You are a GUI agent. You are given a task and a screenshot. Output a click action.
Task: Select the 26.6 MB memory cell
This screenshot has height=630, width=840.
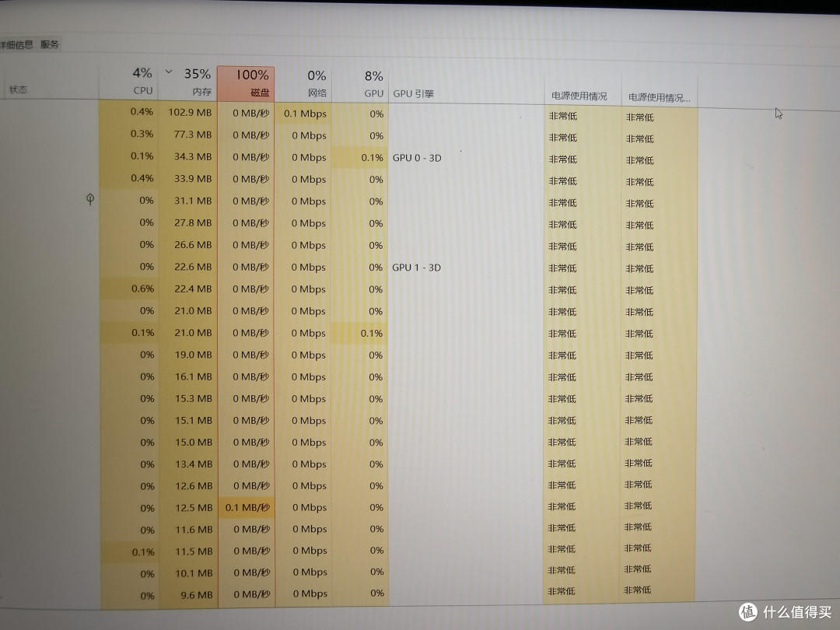click(x=188, y=244)
